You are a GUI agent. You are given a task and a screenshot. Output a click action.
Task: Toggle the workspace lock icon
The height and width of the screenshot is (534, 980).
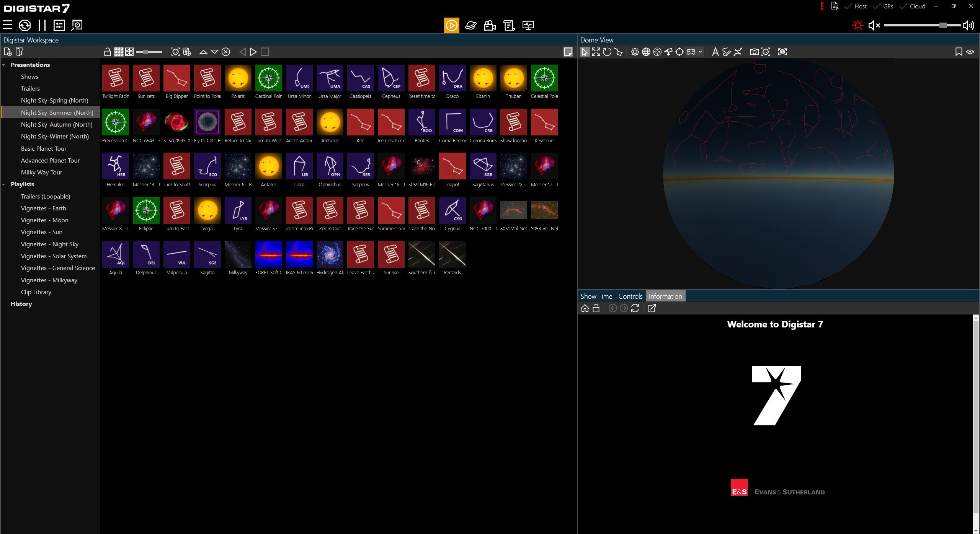(x=108, y=52)
